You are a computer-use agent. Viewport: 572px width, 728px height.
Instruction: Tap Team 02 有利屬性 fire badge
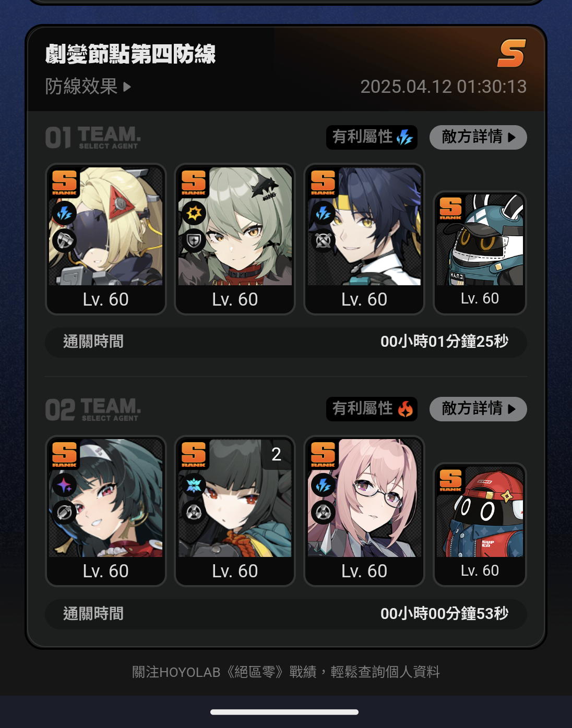(x=372, y=409)
